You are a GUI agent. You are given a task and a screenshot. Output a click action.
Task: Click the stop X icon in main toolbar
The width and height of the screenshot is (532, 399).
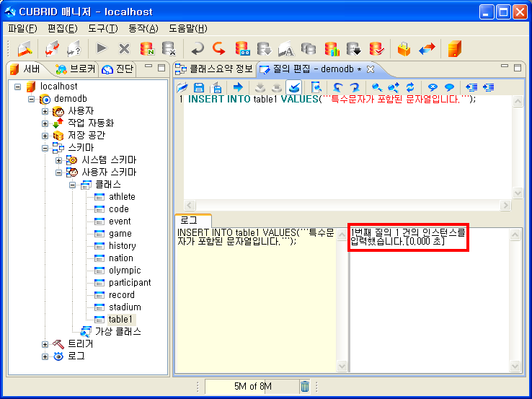pyautogui.click(x=124, y=49)
